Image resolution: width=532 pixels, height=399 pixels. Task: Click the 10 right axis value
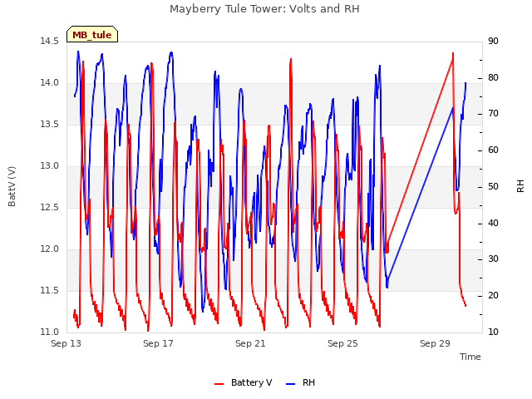pos(493,332)
